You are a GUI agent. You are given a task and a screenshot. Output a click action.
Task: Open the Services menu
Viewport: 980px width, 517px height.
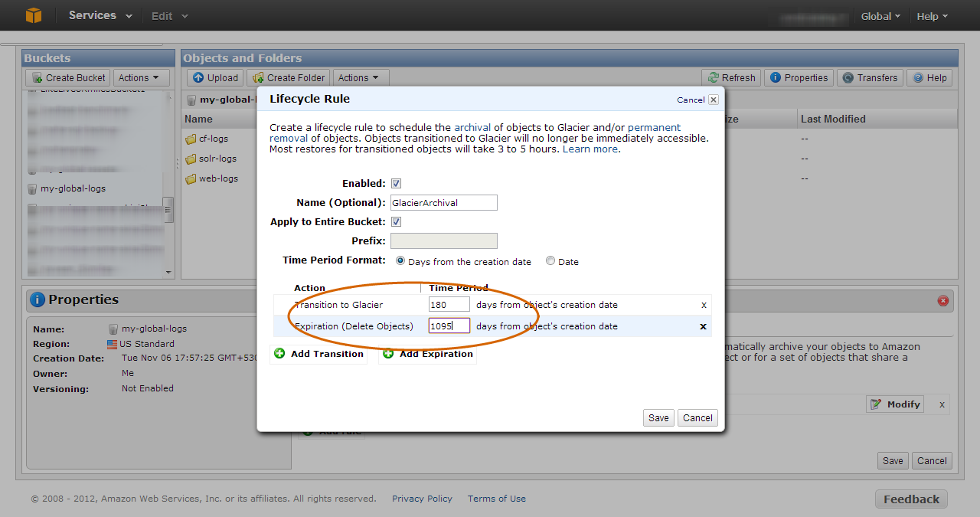[100, 15]
